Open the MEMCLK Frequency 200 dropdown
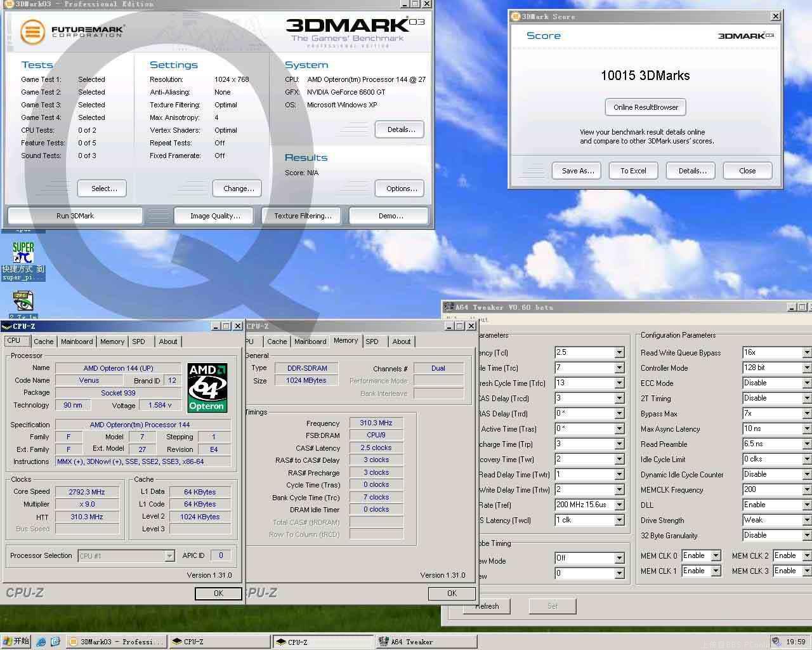 [777, 489]
